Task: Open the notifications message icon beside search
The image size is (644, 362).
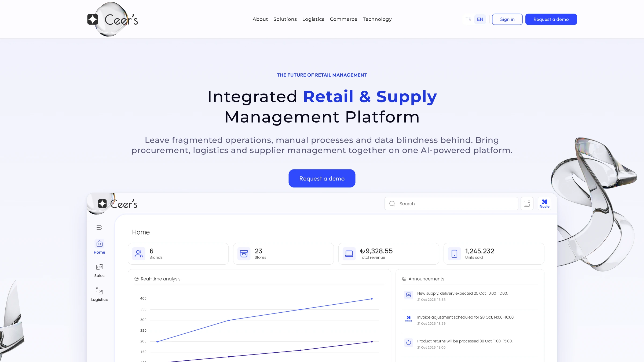Action: [x=527, y=204]
